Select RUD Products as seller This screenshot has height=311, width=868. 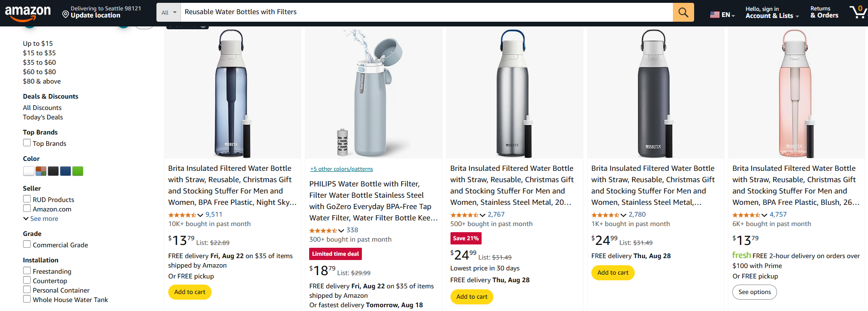(x=27, y=199)
